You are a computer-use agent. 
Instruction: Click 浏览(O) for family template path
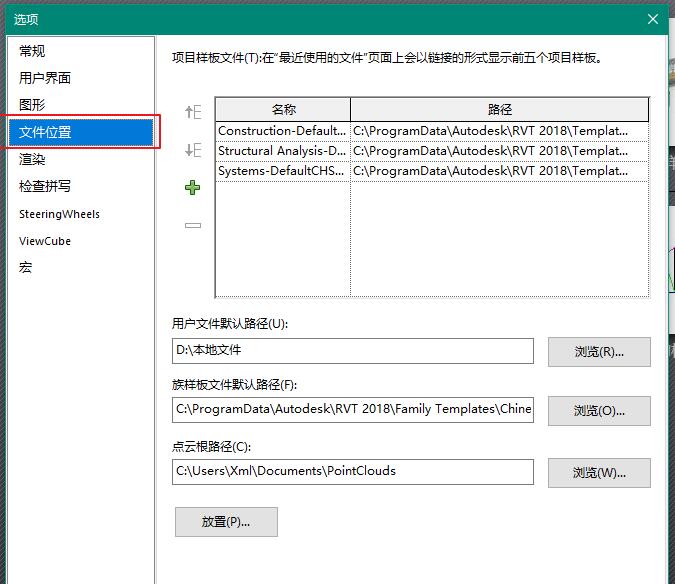pos(599,411)
